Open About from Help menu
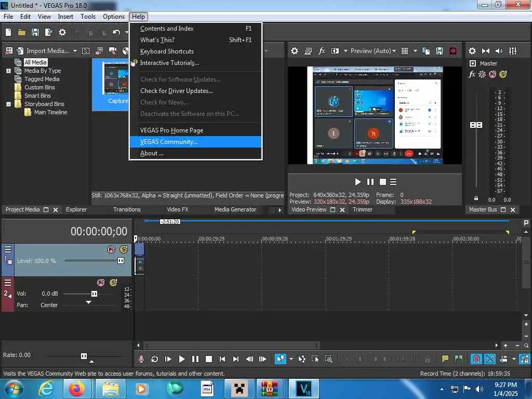532x399 pixels. 195,153
